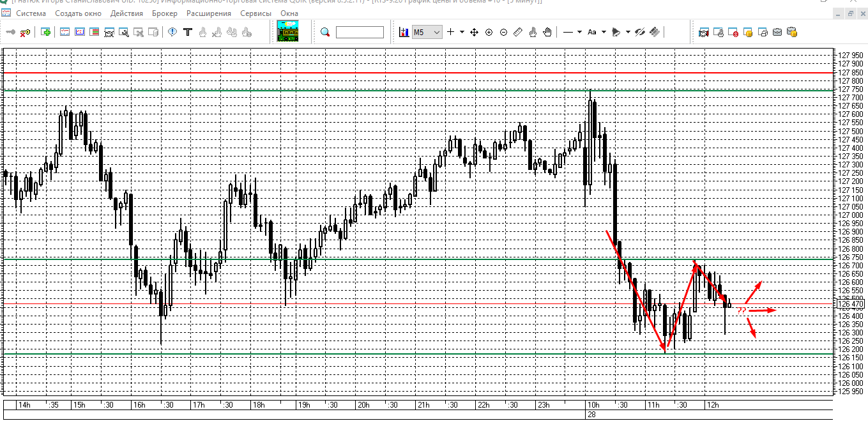Click the train picture icon
This screenshot has width=868, height=421.
click(x=288, y=31)
